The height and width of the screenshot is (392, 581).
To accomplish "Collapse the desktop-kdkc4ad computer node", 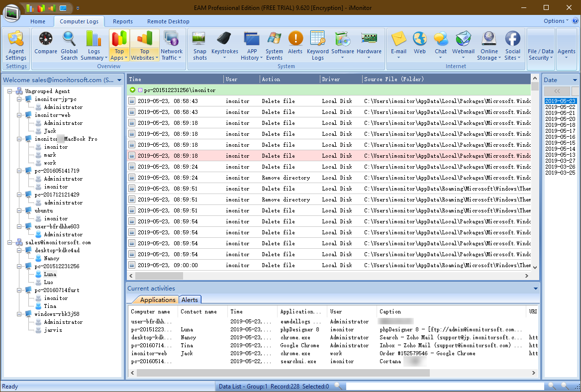I will coord(19,250).
